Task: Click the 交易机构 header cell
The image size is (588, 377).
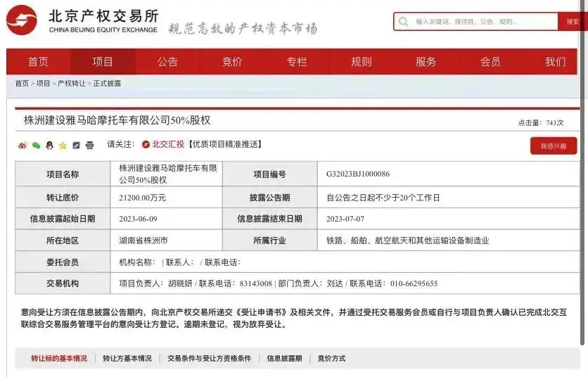Action: [63, 283]
